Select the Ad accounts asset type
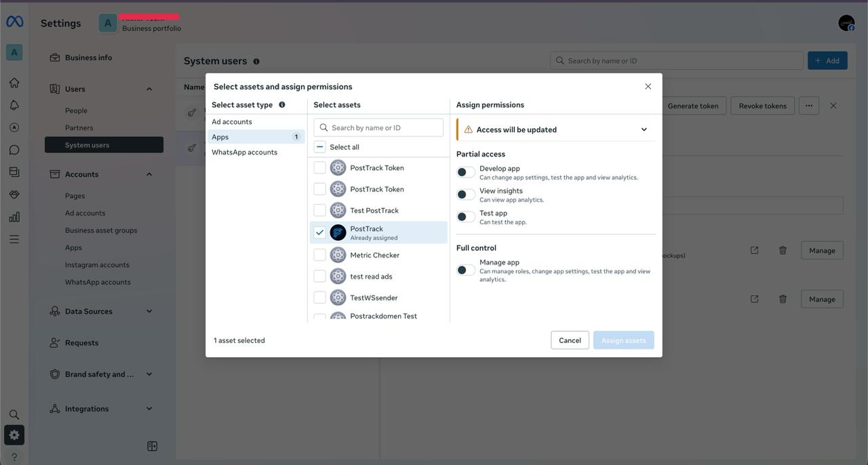Screen dimensions: 868x465 tap(232, 122)
